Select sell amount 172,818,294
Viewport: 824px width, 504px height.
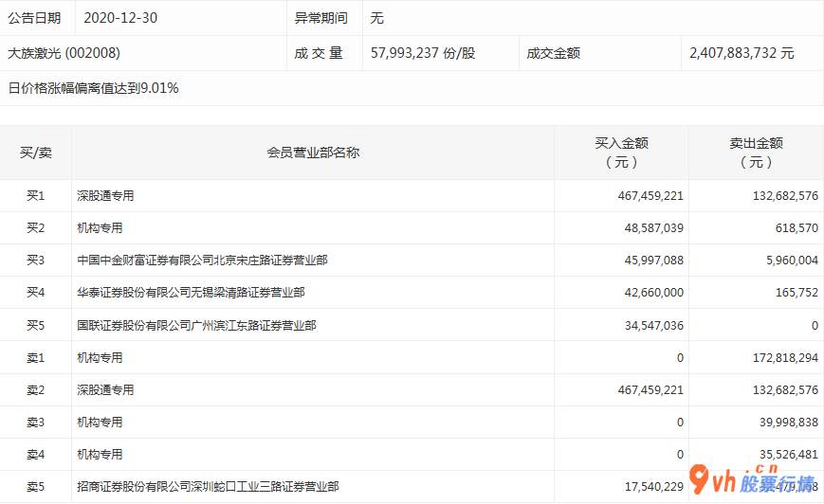pyautogui.click(x=785, y=357)
